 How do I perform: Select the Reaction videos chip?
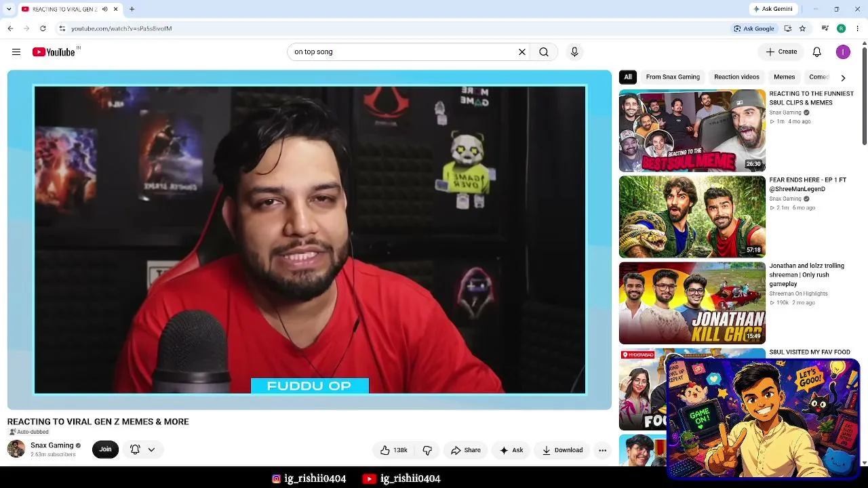[736, 77]
